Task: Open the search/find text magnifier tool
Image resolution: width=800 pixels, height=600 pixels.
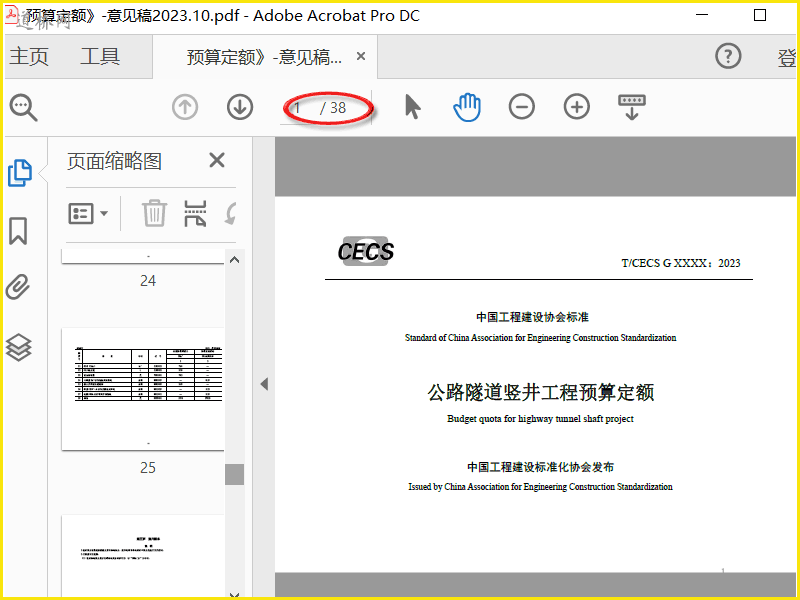Action: (23, 108)
